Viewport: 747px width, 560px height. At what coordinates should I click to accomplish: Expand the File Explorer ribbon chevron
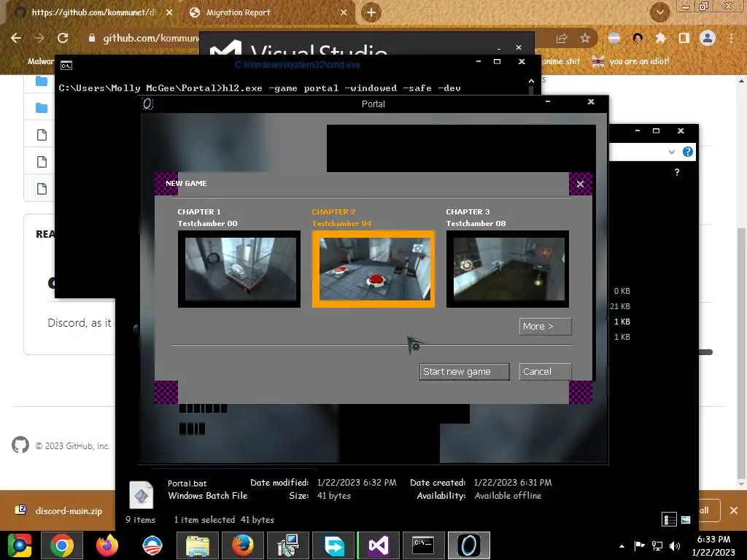tap(671, 152)
